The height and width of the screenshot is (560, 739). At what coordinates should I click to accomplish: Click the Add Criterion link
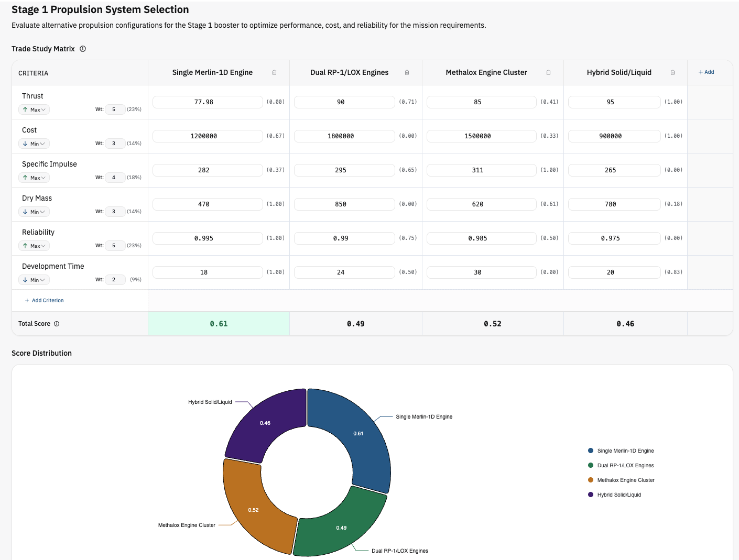pos(44,300)
